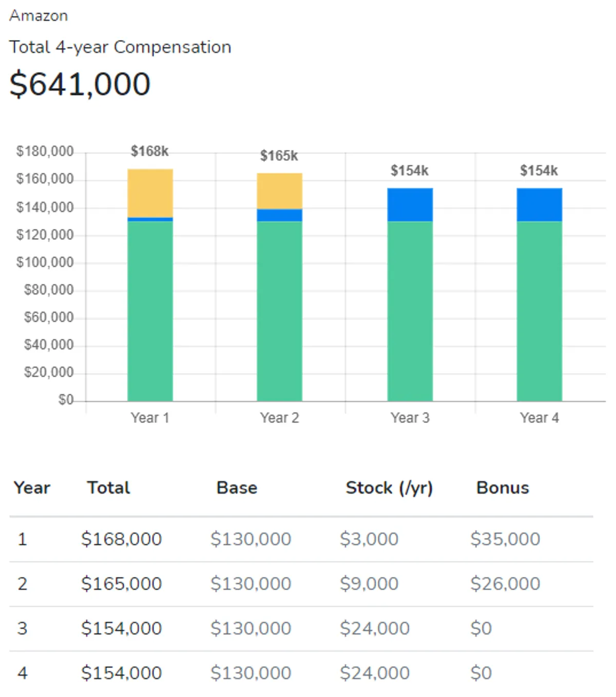616x697 pixels.
Task: Click the $154,000 total cell in row 3
Action: click(122, 628)
